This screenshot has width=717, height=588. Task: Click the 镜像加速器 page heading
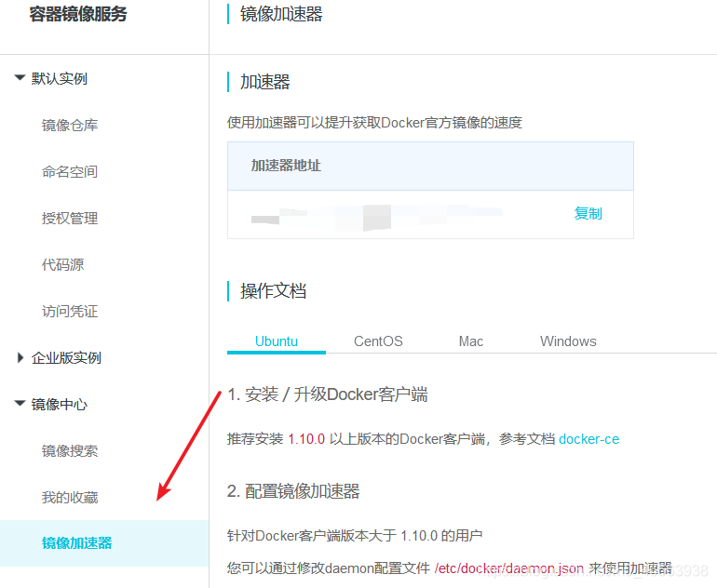tap(281, 14)
